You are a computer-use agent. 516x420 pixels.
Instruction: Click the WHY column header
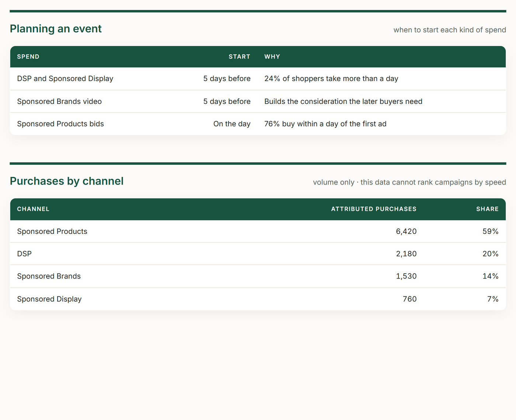tap(272, 57)
